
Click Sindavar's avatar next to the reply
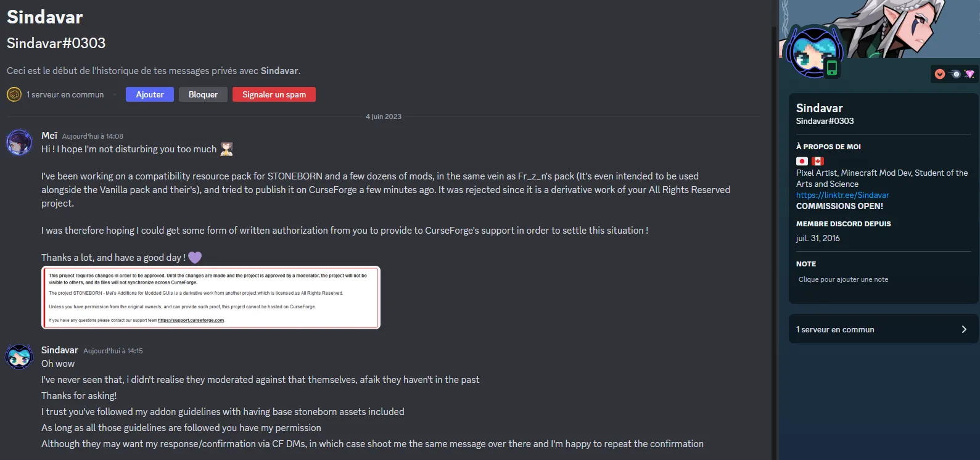(19, 356)
